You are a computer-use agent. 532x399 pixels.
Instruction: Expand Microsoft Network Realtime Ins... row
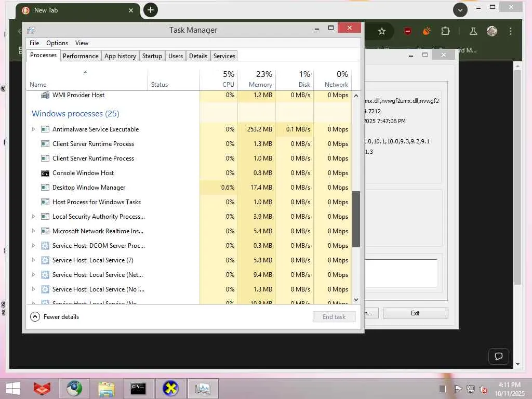[33, 231]
